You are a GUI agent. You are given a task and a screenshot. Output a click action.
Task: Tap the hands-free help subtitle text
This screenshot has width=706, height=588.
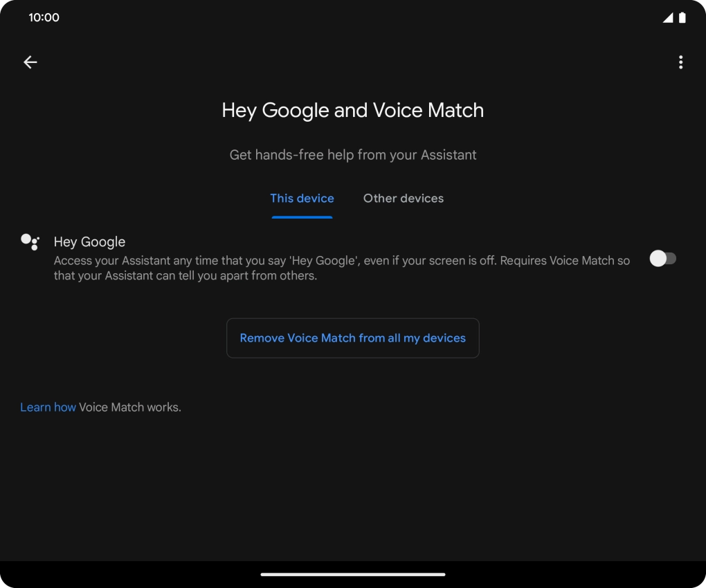[x=352, y=155]
